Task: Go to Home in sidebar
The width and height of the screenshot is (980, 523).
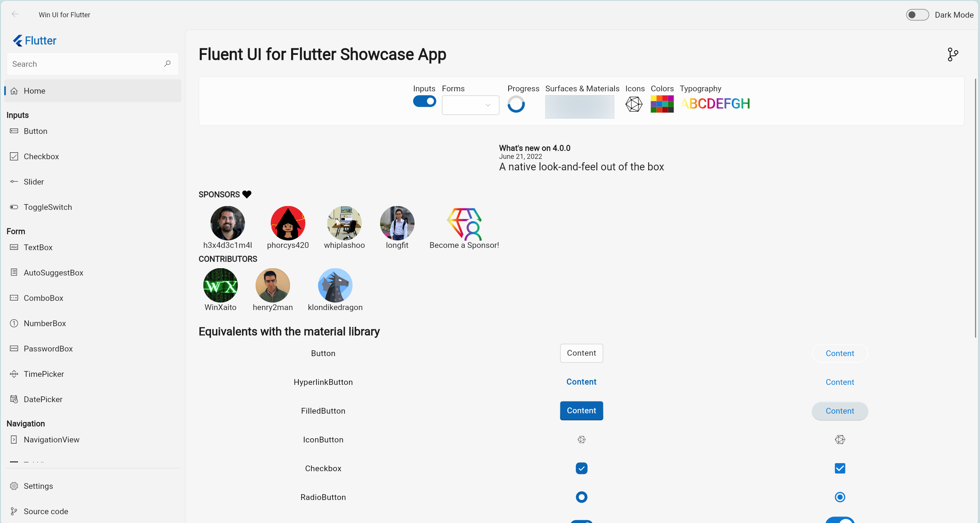Action: tap(93, 91)
